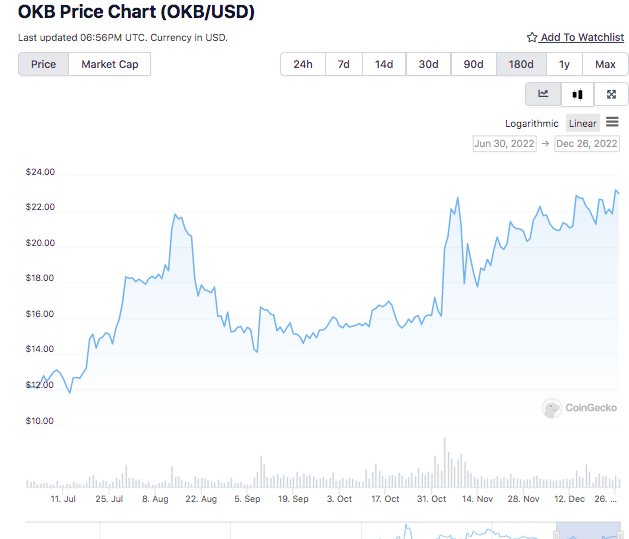Edit the Jun 30, 2022 start date
The height and width of the screenshot is (539, 629).
(x=505, y=144)
